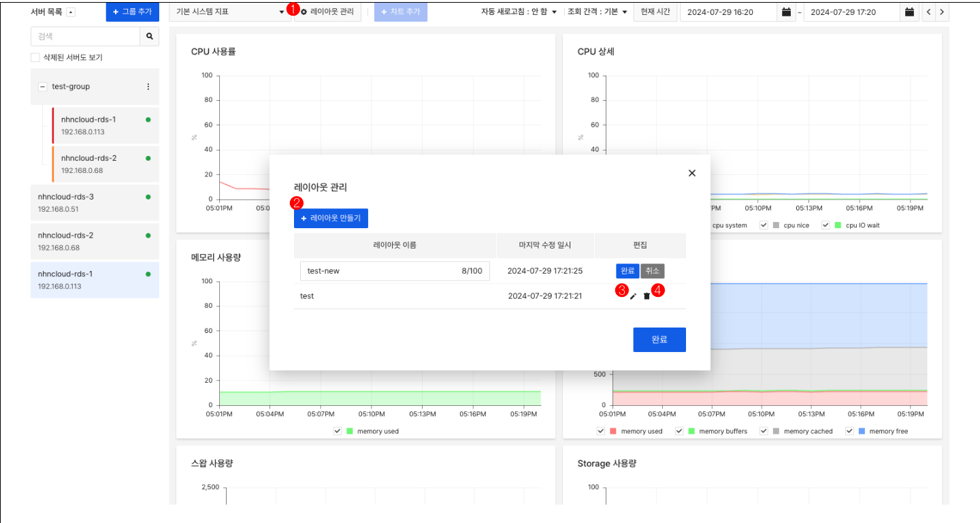Image resolution: width=980 pixels, height=523 pixels.
Task: Select nhncloud-rds-2 under test-group
Action: point(105,163)
